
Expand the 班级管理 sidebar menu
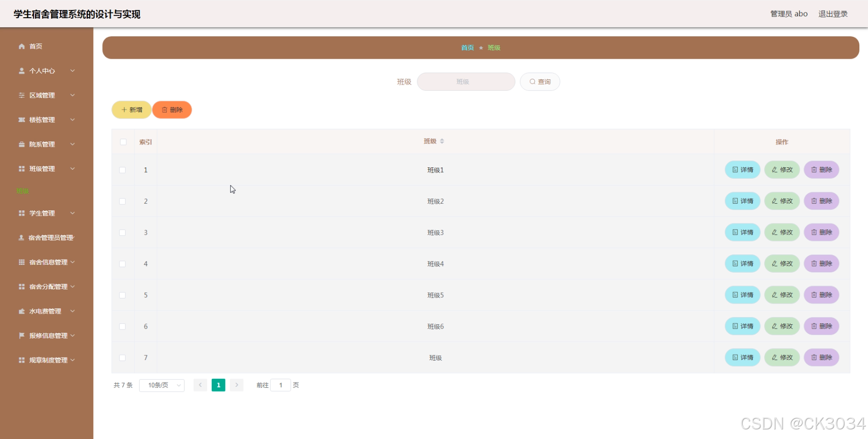point(46,168)
